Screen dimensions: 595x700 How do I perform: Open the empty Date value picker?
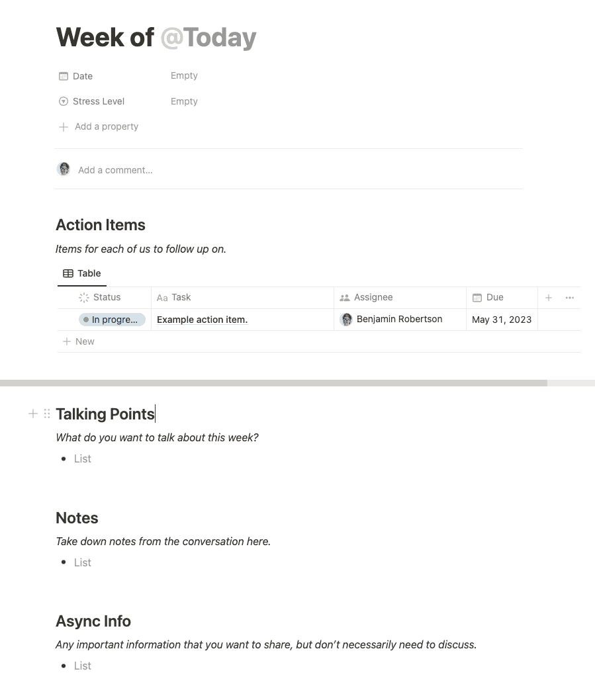(x=184, y=75)
